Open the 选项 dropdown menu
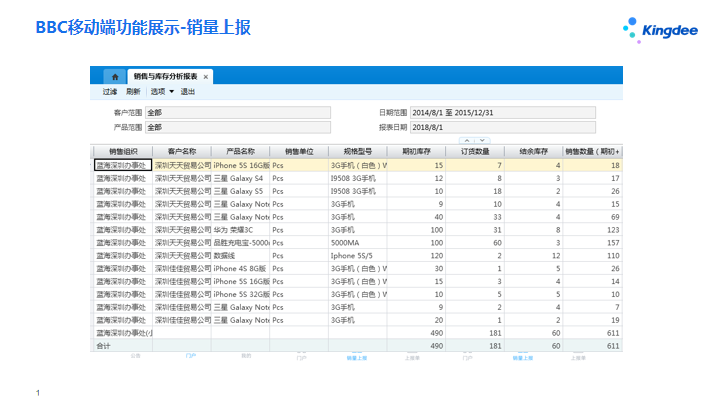The width and height of the screenshot is (720, 405). (x=162, y=92)
